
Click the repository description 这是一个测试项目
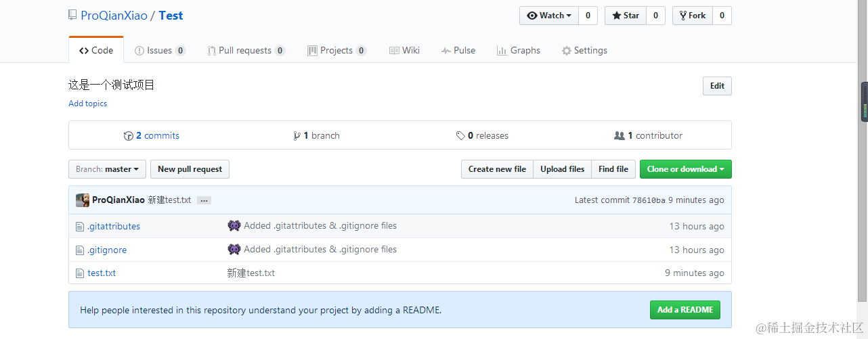click(x=112, y=85)
